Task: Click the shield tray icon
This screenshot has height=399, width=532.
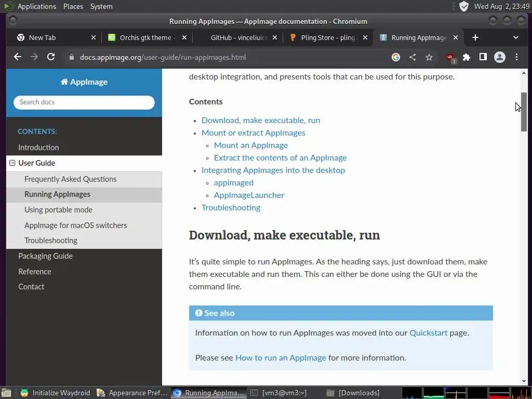Action: pyautogui.click(x=463, y=6)
